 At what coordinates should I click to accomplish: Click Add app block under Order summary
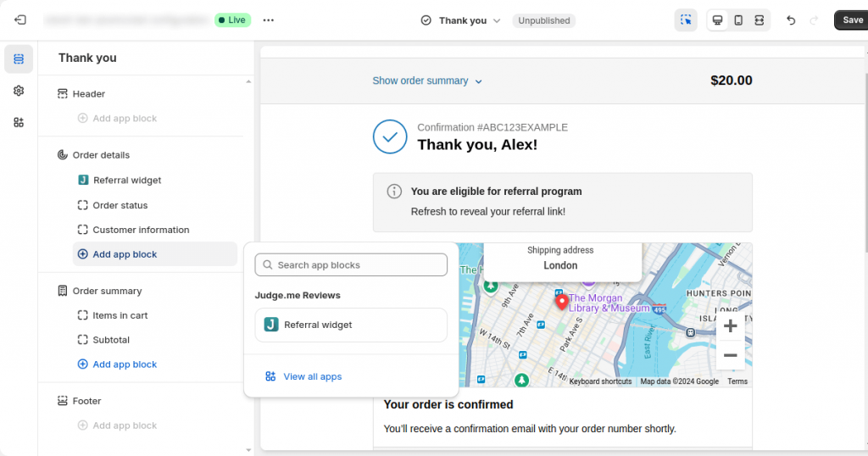[x=125, y=364]
